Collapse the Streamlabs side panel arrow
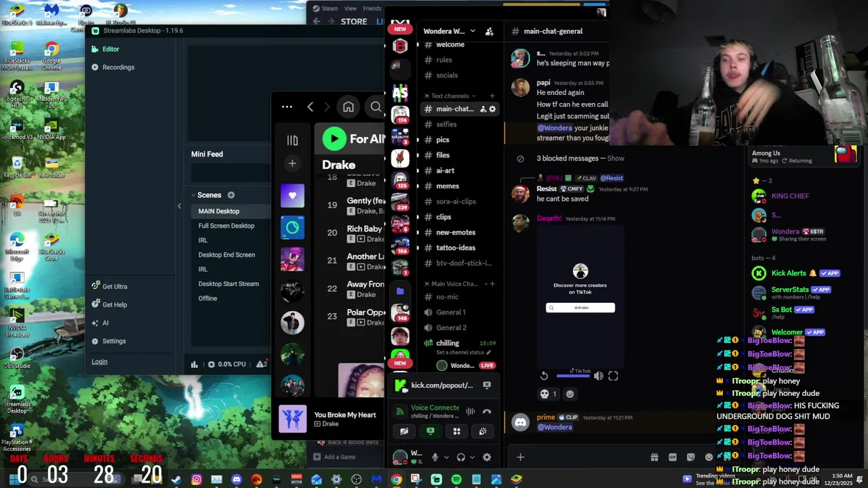 coord(179,206)
